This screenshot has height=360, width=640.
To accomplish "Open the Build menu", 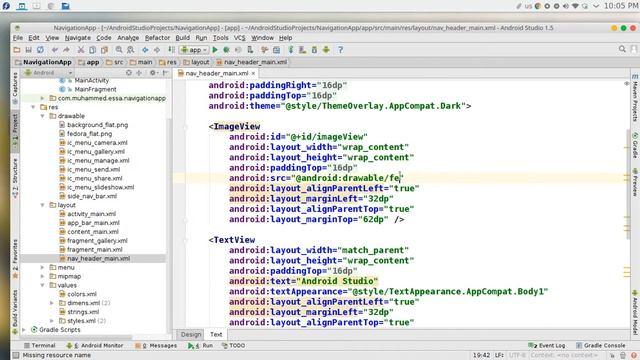I will [x=182, y=38].
